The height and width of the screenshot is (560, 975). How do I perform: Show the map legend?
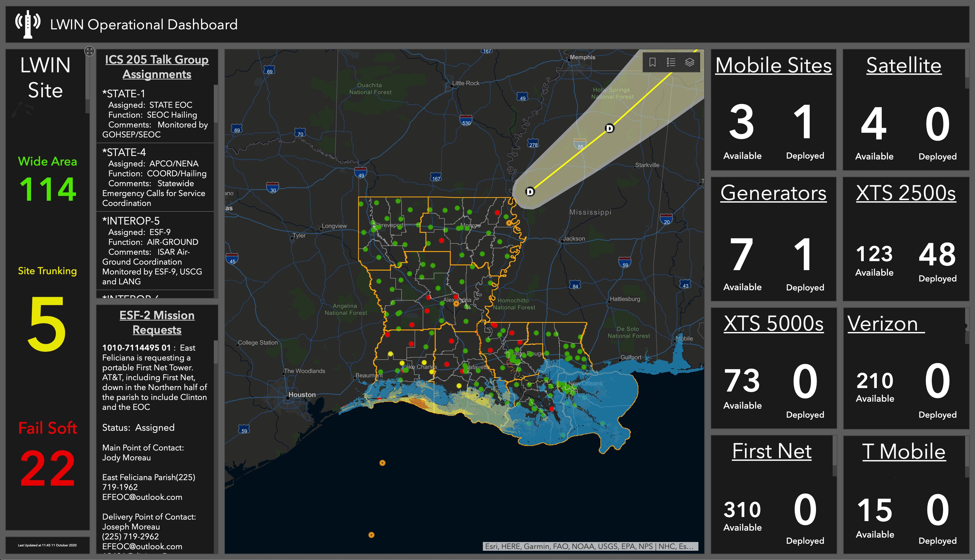(x=671, y=62)
